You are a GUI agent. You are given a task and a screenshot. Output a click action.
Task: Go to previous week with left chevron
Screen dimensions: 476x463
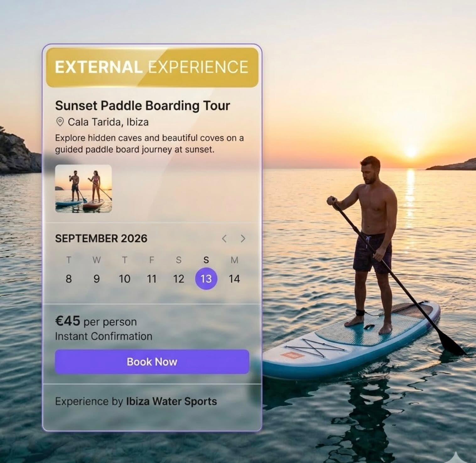pos(224,238)
